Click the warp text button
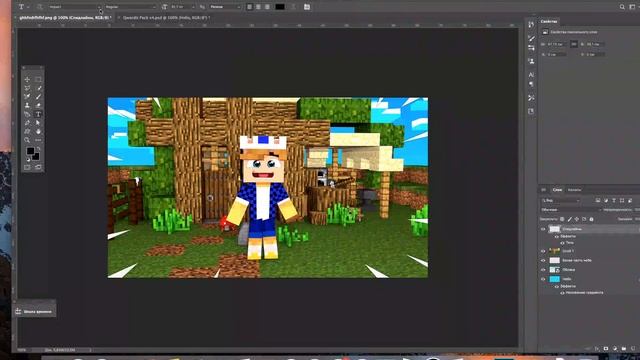The height and width of the screenshot is (360, 640). point(293,7)
